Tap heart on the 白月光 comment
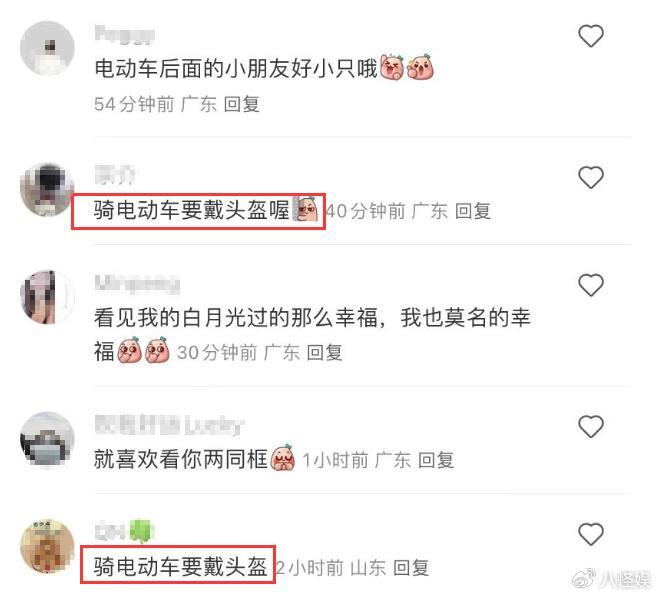 coord(591,285)
